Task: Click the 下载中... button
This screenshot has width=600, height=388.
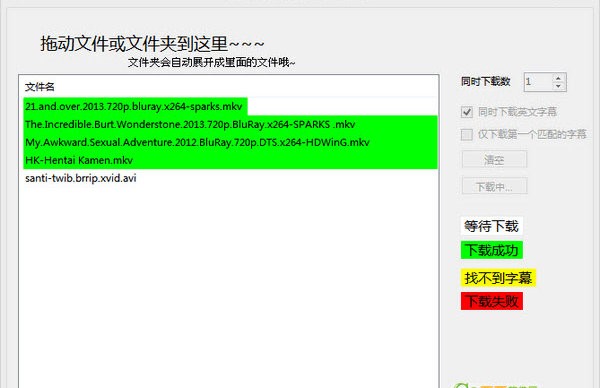Action: (x=494, y=186)
